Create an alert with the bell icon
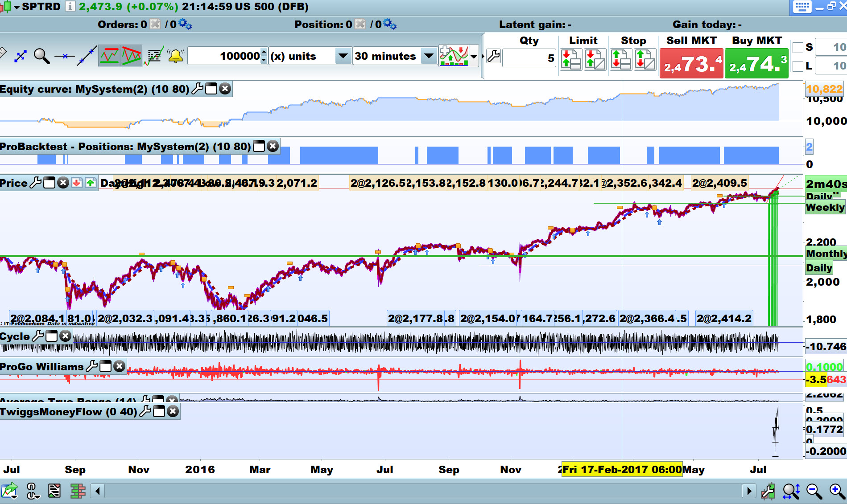This screenshot has width=847, height=504. (x=176, y=56)
